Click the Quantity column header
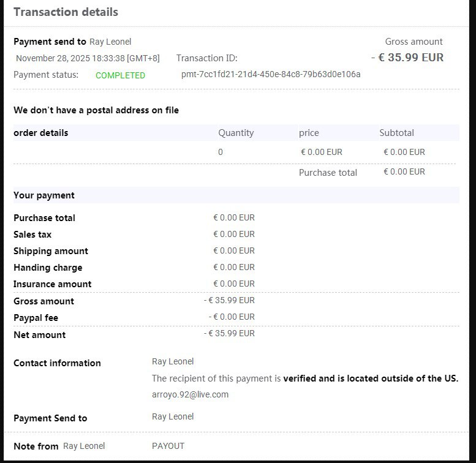476x463 pixels. click(x=236, y=133)
